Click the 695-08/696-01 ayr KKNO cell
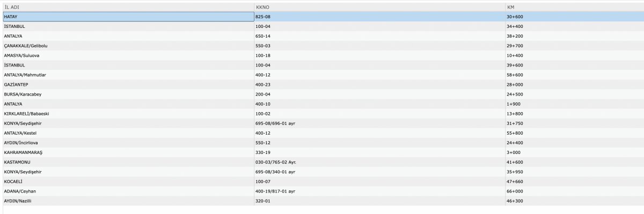This screenshot has width=644, height=214. pyautogui.click(x=379, y=123)
